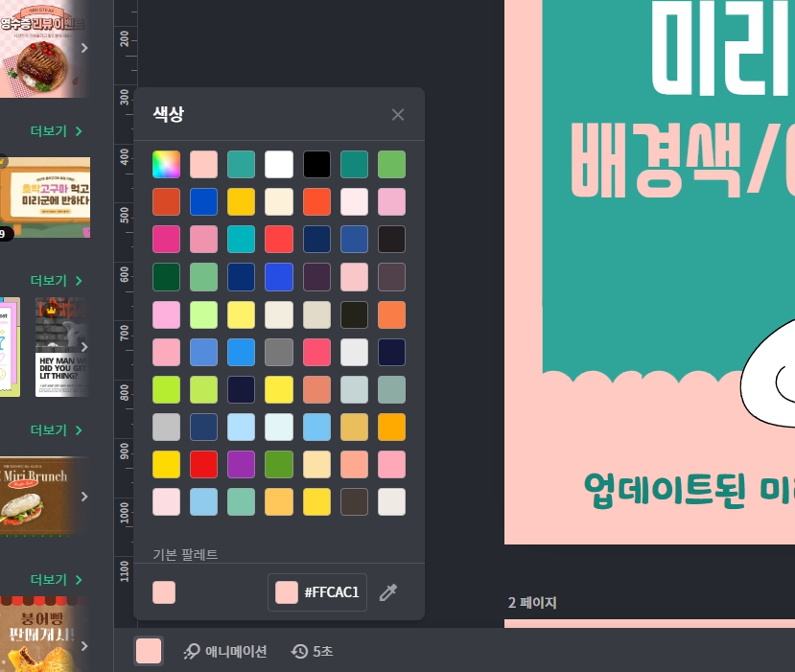
Task: Click the #FFCAC1 hex input field
Action: coord(331,592)
